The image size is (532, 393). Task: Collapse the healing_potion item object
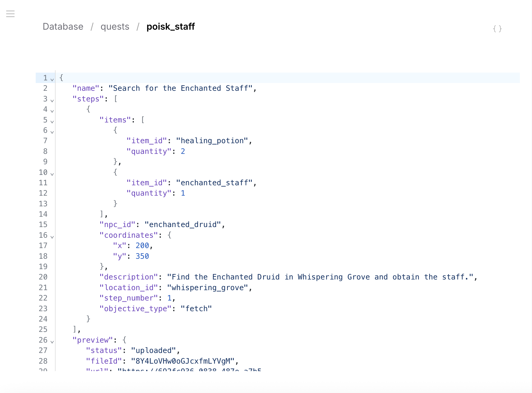(52, 132)
